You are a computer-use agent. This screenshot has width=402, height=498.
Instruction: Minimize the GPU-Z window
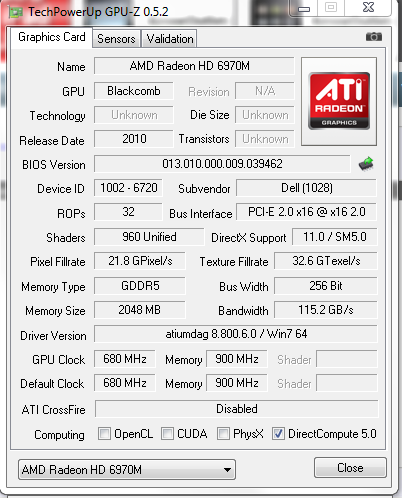(x=304, y=8)
